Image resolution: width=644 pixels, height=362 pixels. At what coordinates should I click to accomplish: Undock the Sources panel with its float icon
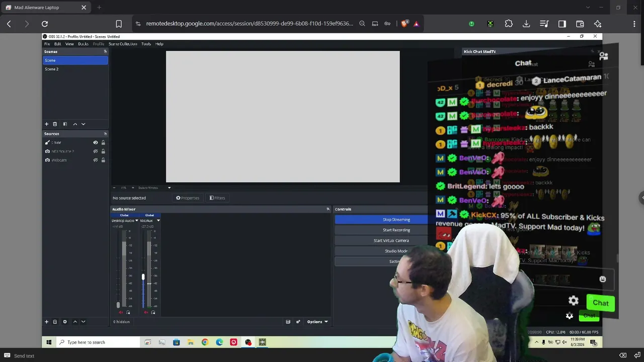tap(105, 134)
